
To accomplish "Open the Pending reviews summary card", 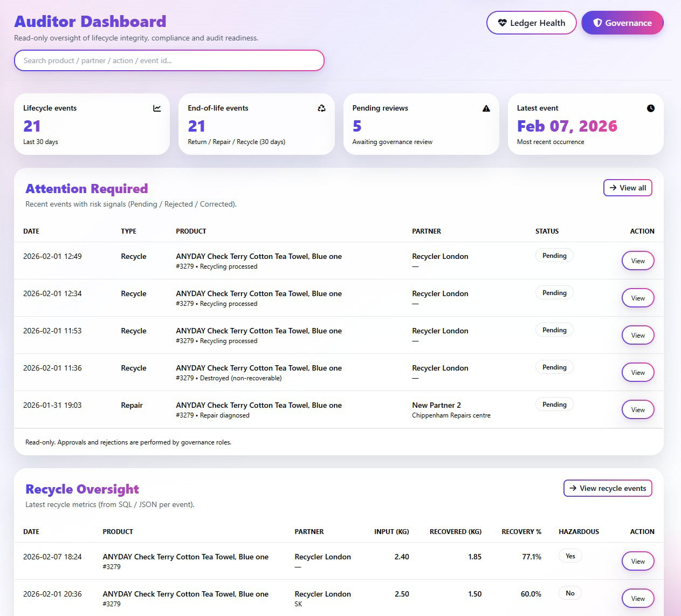I will pos(421,124).
